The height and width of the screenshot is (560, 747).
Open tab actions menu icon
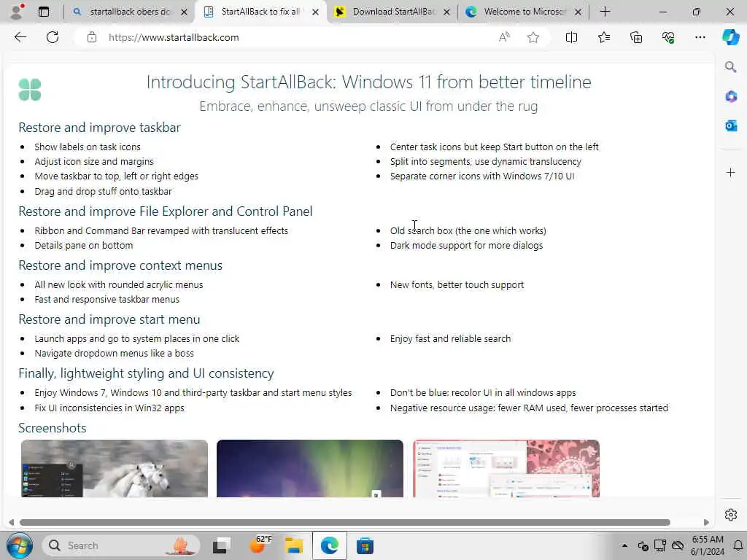point(43,12)
